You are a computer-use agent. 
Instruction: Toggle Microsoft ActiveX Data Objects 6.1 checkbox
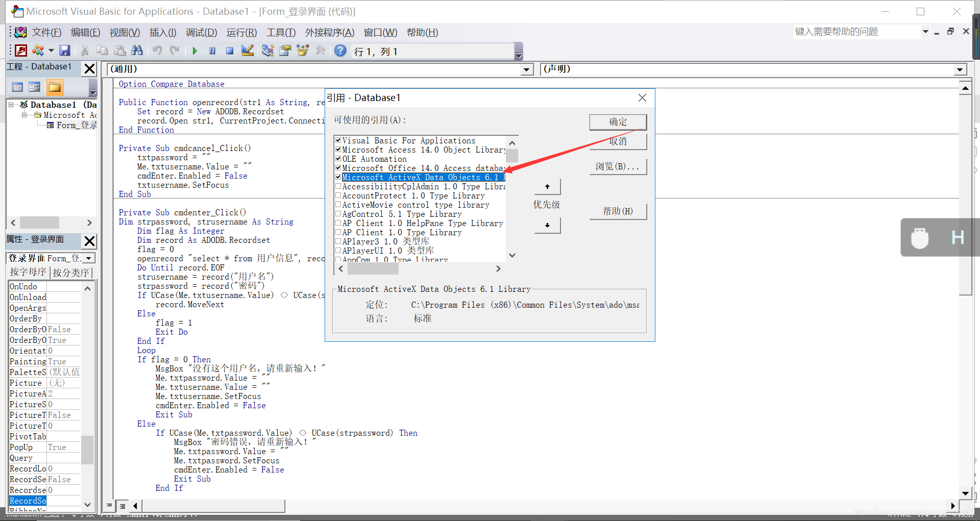338,177
